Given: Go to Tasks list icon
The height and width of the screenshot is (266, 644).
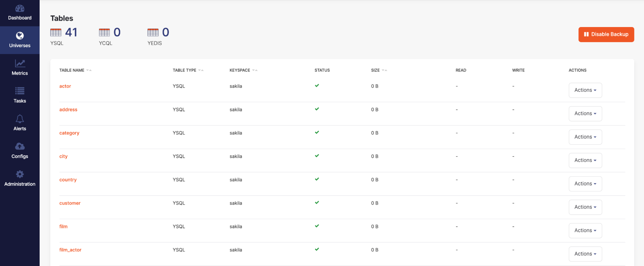Looking at the screenshot, I should click(x=20, y=91).
